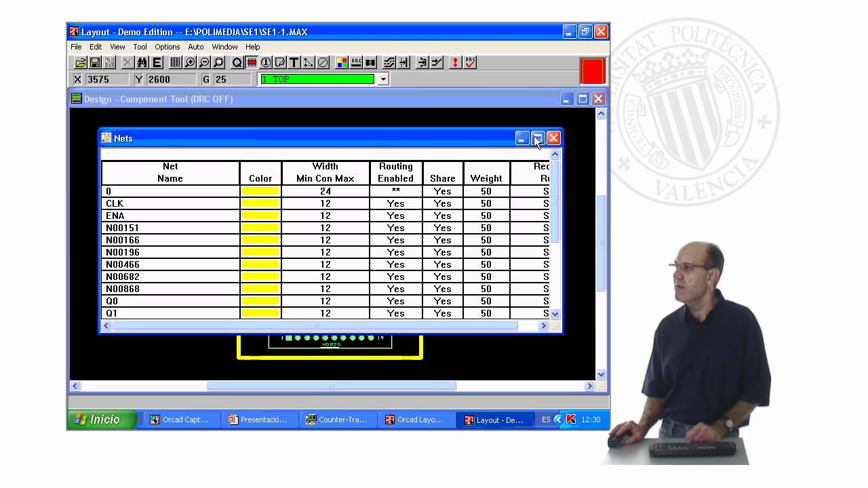Image resolution: width=868 pixels, height=488 pixels.
Task: Select the Text 'T' tool
Action: tap(294, 62)
